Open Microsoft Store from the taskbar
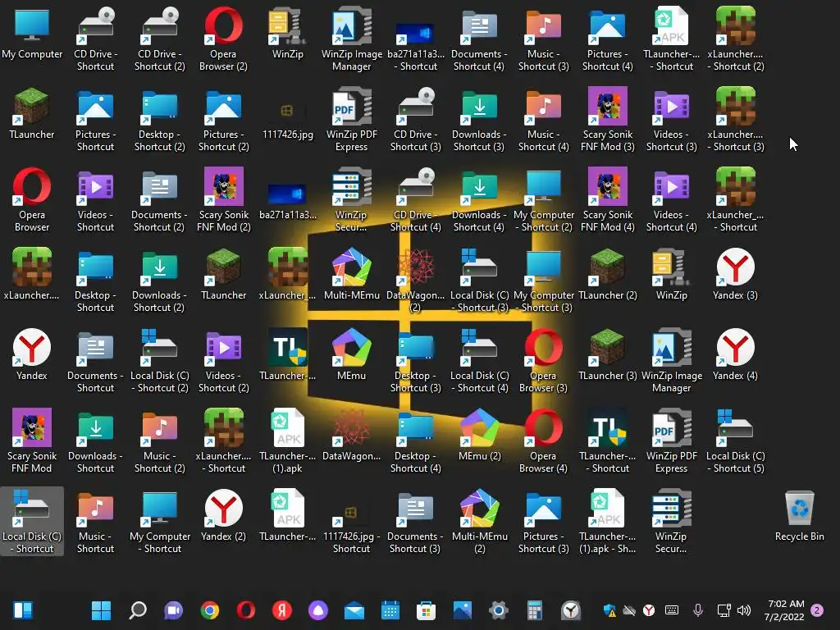This screenshot has width=840, height=630. tap(426, 609)
